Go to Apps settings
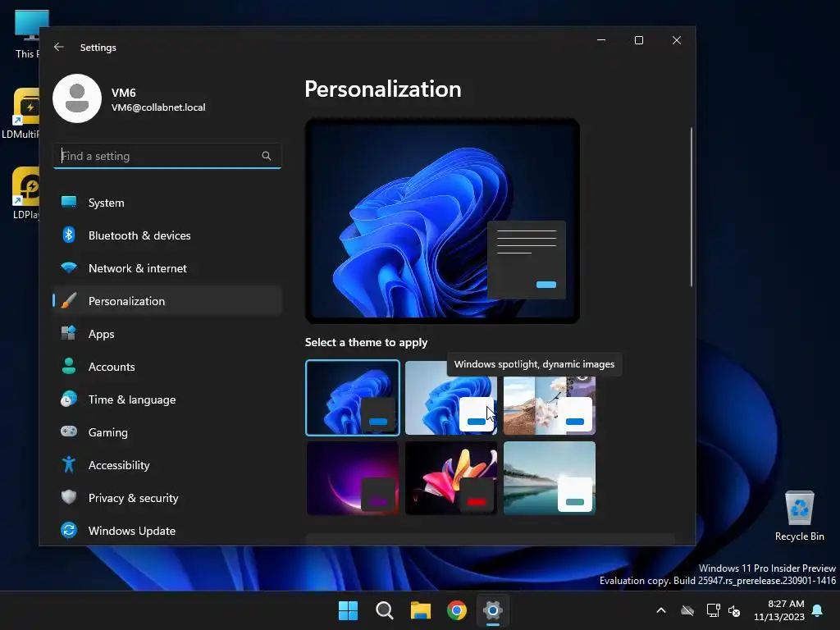Image resolution: width=840 pixels, height=630 pixels. click(x=167, y=334)
